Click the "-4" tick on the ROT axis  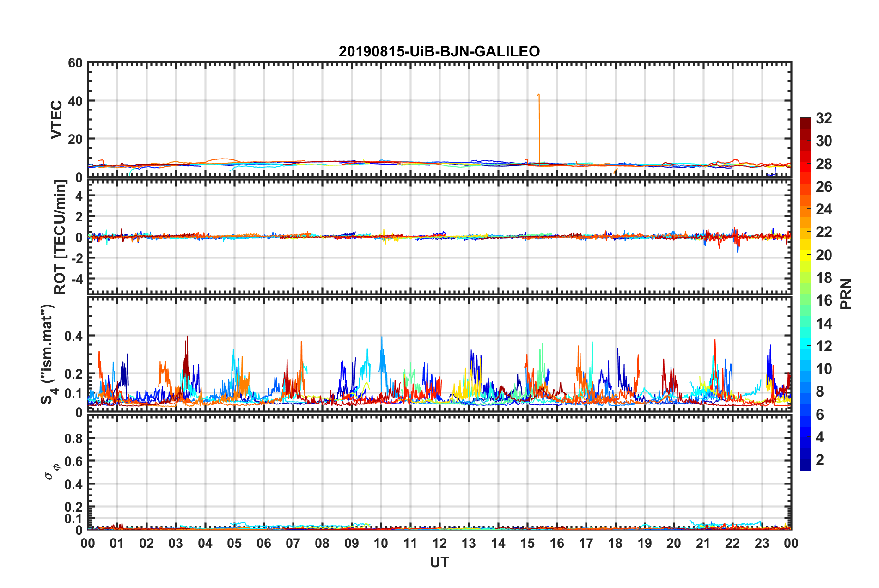77,279
